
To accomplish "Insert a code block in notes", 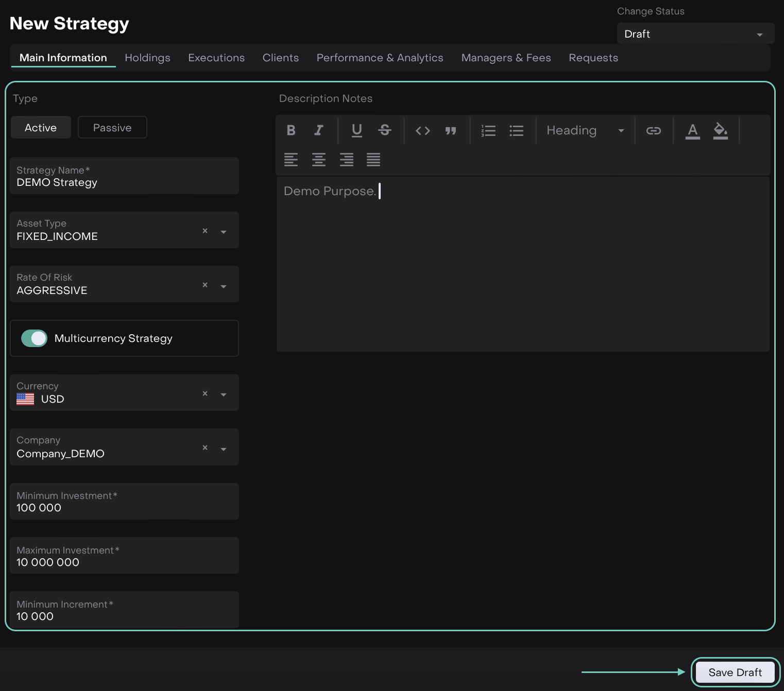I will coord(423,131).
